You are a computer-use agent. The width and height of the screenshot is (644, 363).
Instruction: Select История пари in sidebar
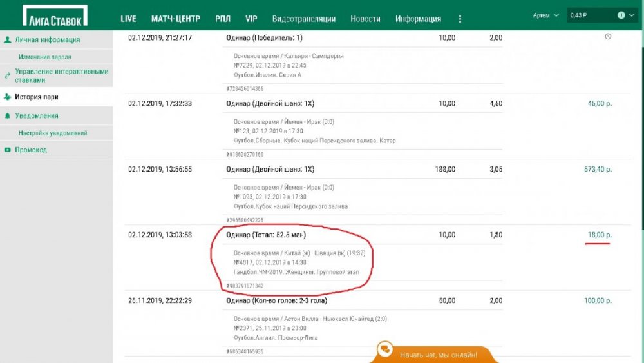pyautogui.click(x=37, y=97)
